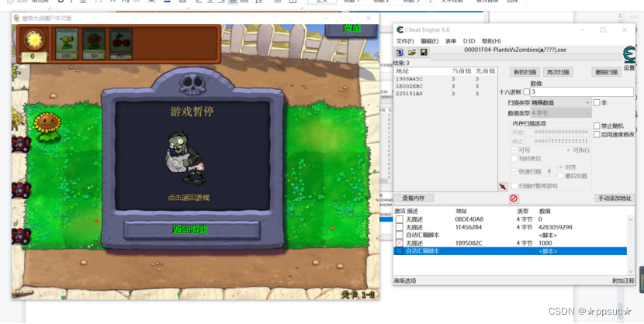The height and width of the screenshot is (324, 644).
Task: Click the address list scrollbar up arrow
Action: 631,219
